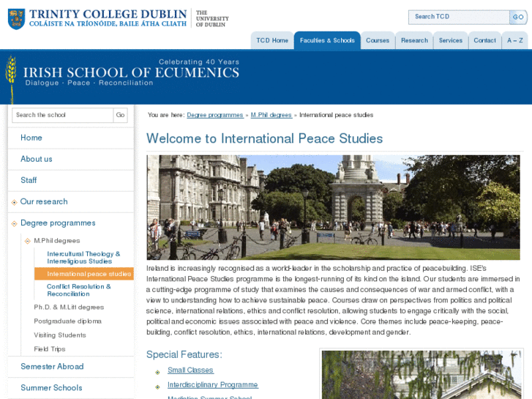
Task: Open Conflict Resolution & Reconciliation
Action: tap(79, 291)
